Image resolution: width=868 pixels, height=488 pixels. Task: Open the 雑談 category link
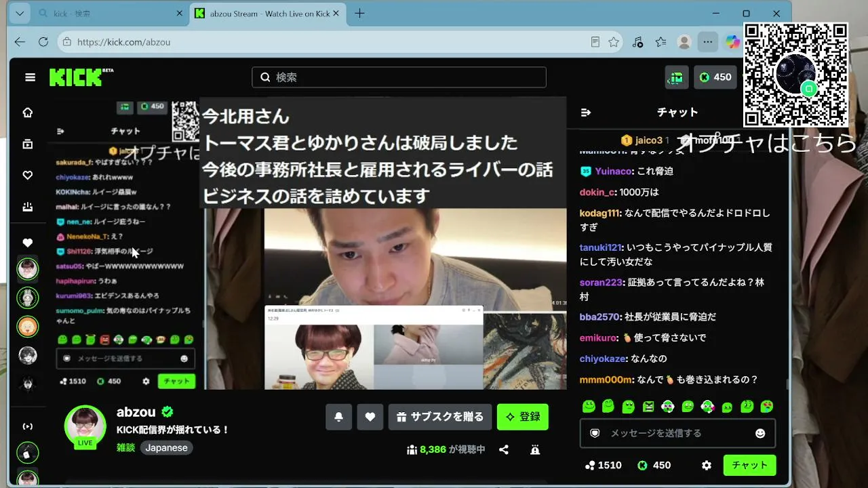[125, 447]
